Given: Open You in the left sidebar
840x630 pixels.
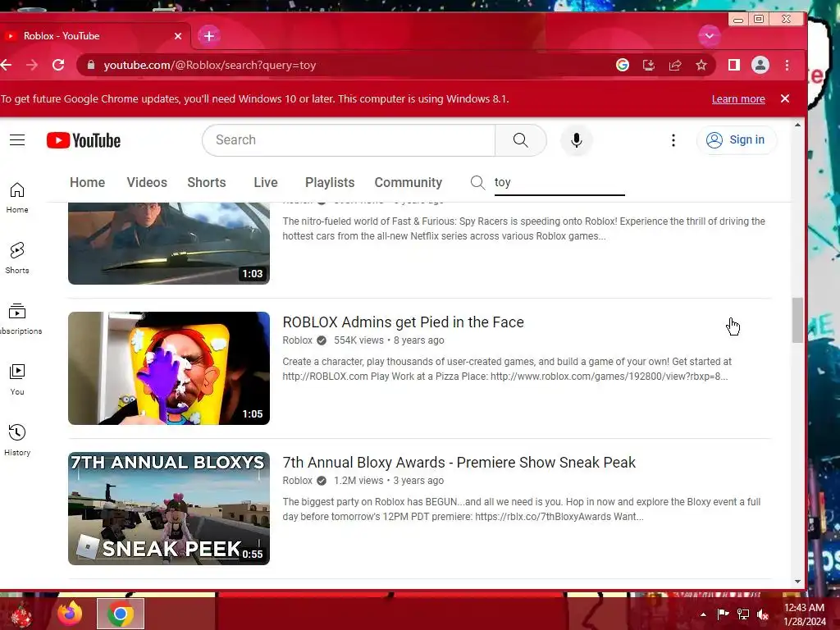Looking at the screenshot, I should (x=17, y=380).
